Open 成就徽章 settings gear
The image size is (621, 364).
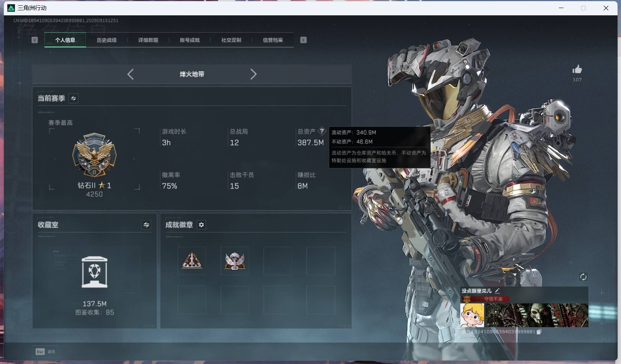click(x=201, y=225)
